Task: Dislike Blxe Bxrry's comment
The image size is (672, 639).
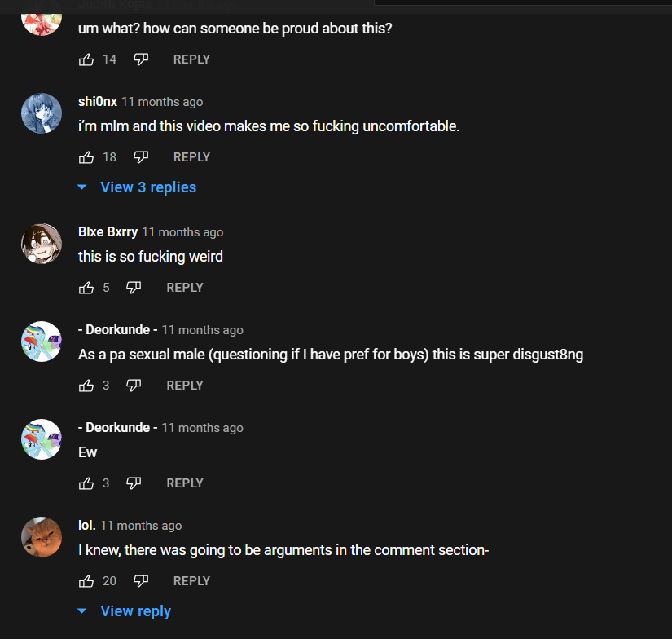Action: (x=134, y=288)
